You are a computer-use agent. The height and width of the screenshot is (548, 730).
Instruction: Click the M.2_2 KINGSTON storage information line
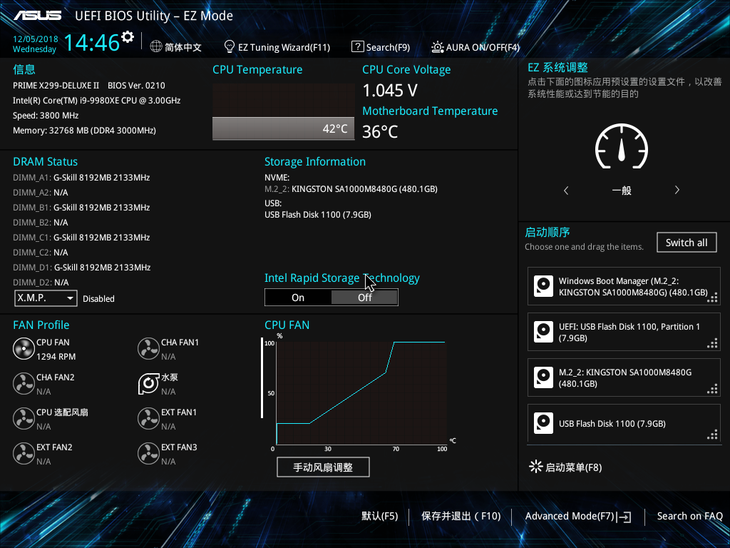click(351, 189)
